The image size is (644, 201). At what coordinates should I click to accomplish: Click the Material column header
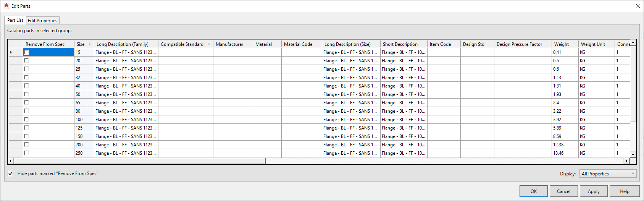[x=267, y=44]
